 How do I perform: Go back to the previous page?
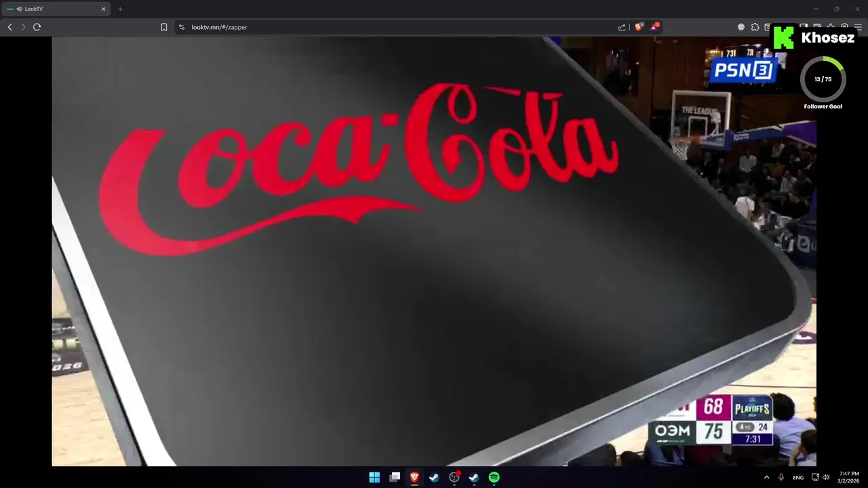tap(9, 27)
